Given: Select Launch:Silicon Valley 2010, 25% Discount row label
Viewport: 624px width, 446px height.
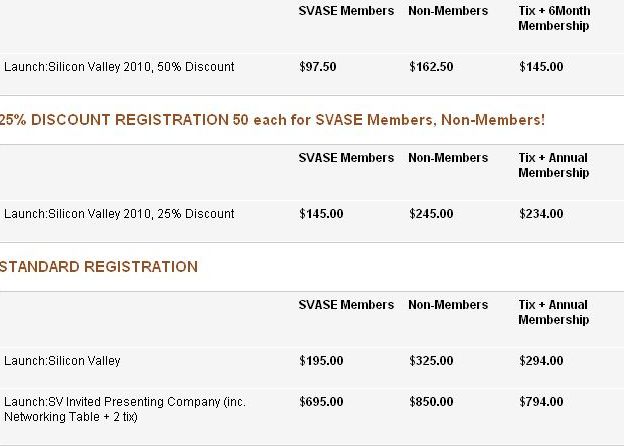Looking at the screenshot, I should pos(119,214).
